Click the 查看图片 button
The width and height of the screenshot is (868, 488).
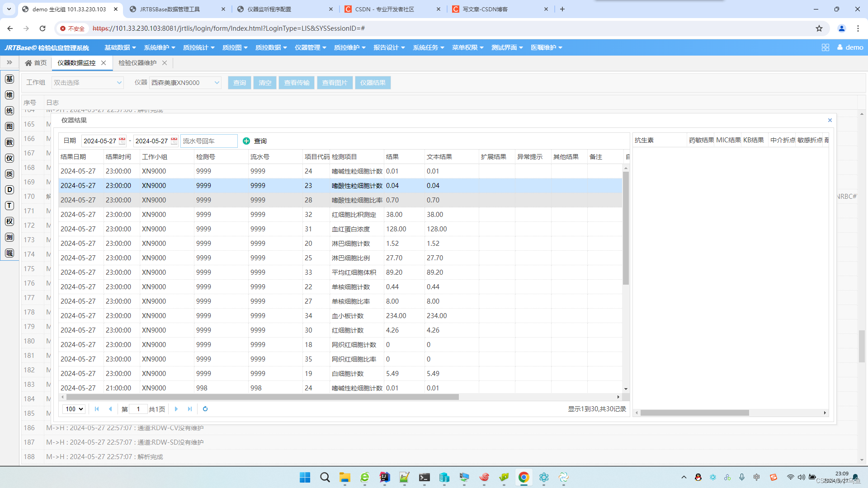click(335, 83)
